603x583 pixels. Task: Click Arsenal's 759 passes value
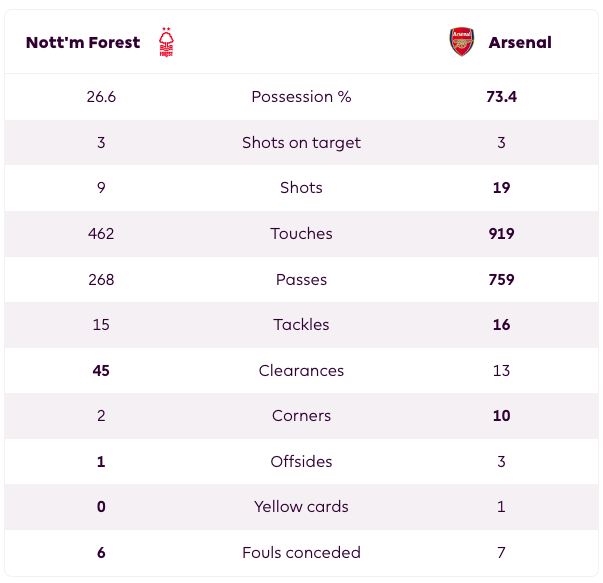501,280
